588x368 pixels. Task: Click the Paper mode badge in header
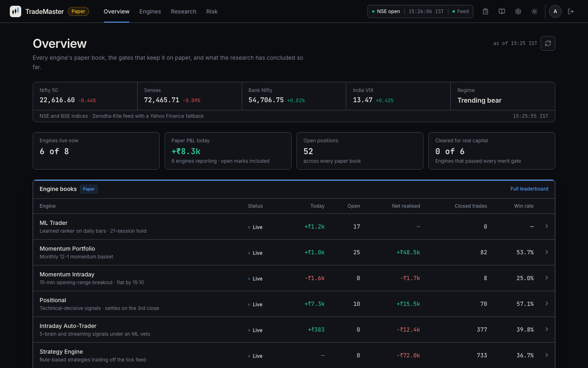click(78, 11)
